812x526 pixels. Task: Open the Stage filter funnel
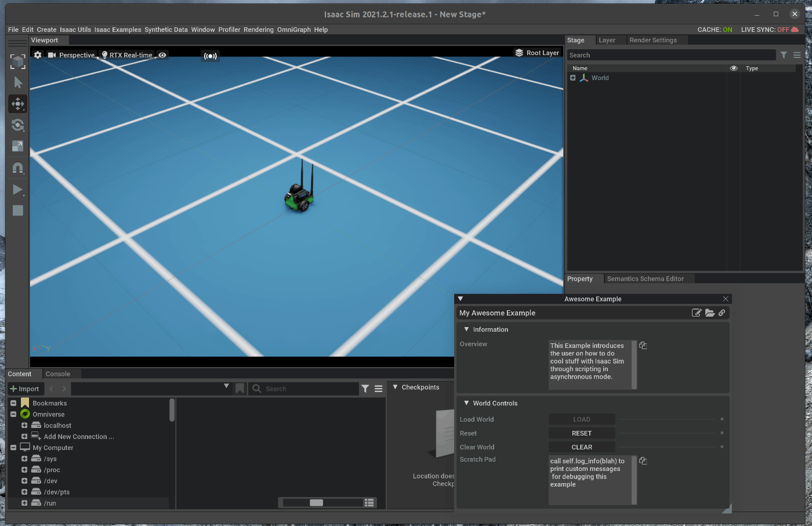tap(784, 55)
